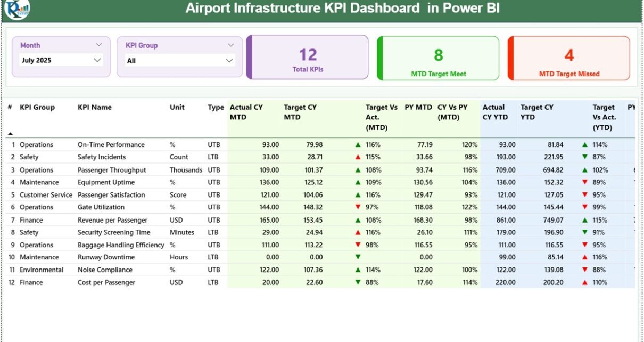Click red up arrow in Safety Incidents row
This screenshot has height=342, width=644.
(x=358, y=157)
